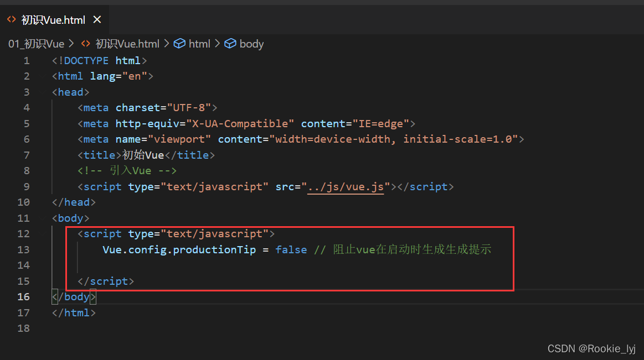Open the 01_初识Vue folder breadcrumb

point(36,44)
